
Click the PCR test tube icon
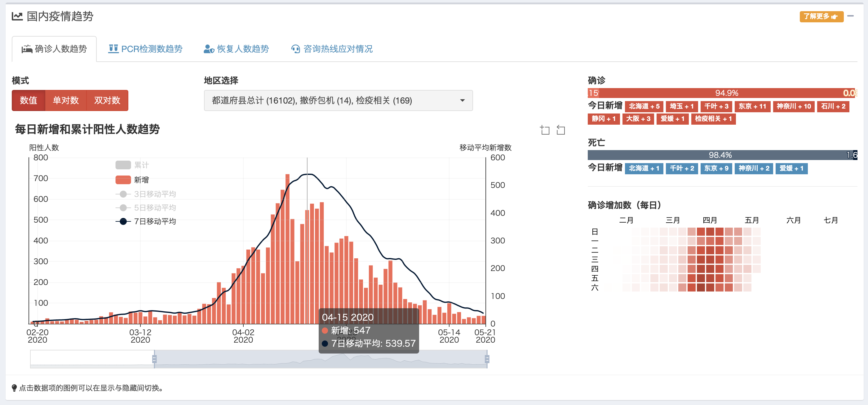tap(113, 49)
